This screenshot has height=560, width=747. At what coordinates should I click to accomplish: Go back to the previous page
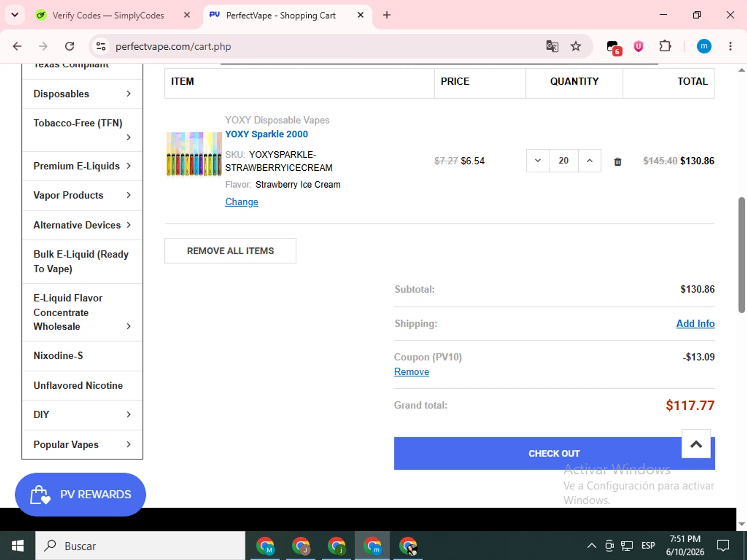click(x=17, y=46)
